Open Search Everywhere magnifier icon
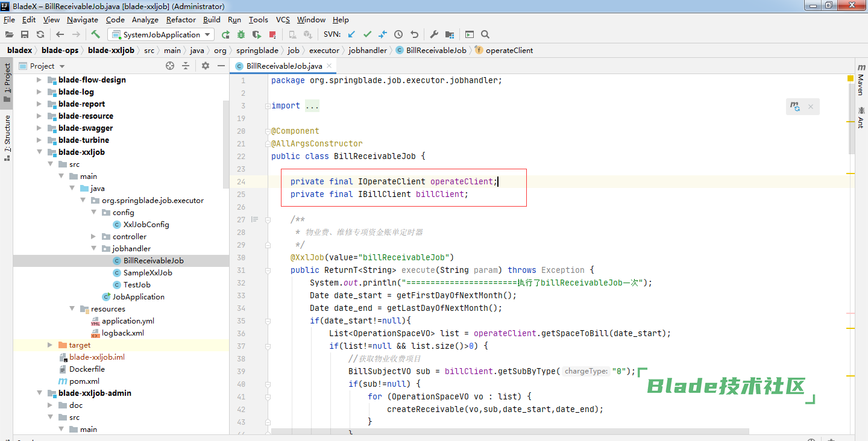 pyautogui.click(x=485, y=34)
